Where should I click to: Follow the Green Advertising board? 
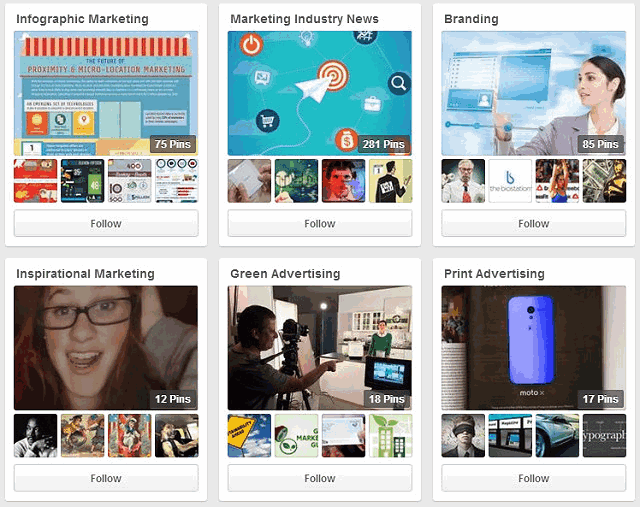pyautogui.click(x=320, y=478)
